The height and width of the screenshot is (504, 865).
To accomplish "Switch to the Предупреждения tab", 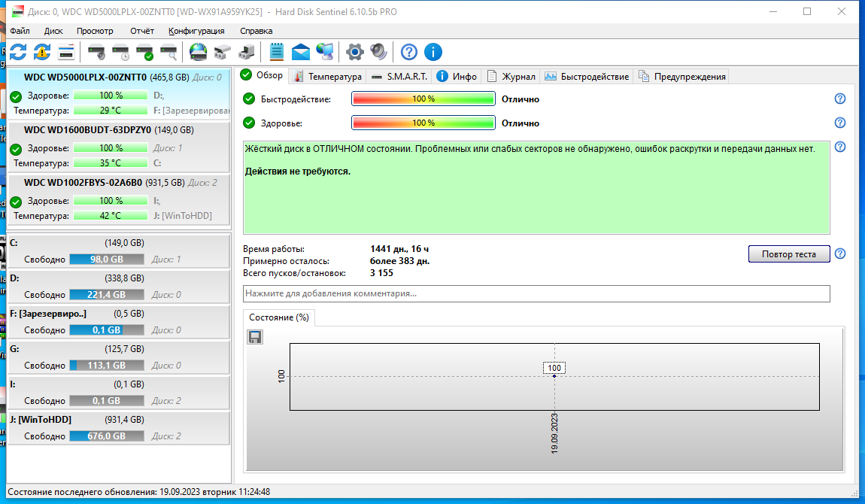I will coord(682,77).
